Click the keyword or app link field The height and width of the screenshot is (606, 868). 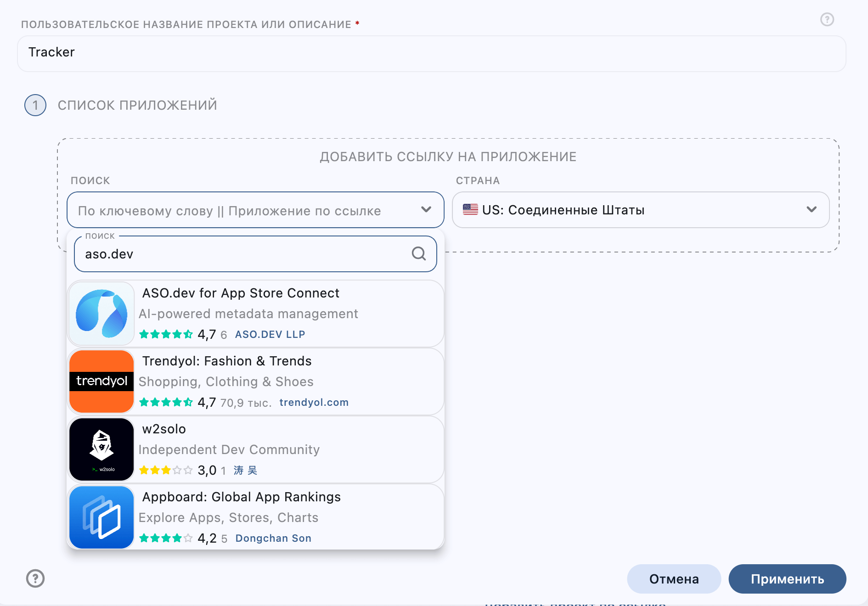click(x=255, y=210)
